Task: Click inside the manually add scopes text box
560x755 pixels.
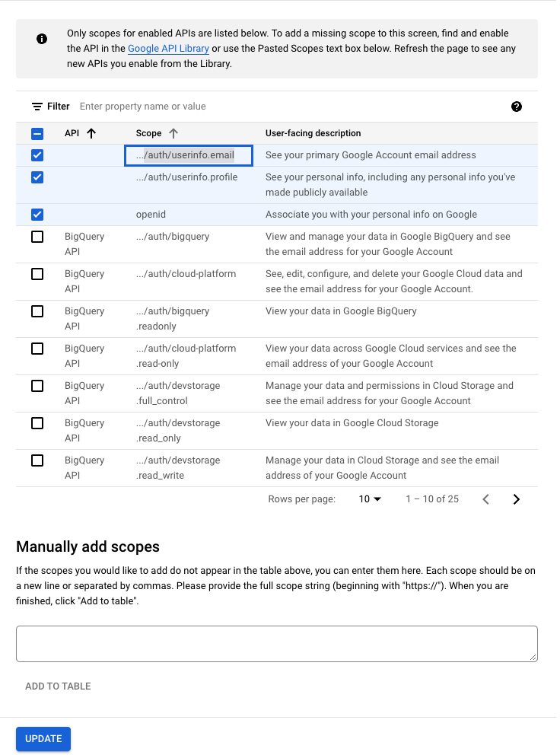Action: coord(276,643)
